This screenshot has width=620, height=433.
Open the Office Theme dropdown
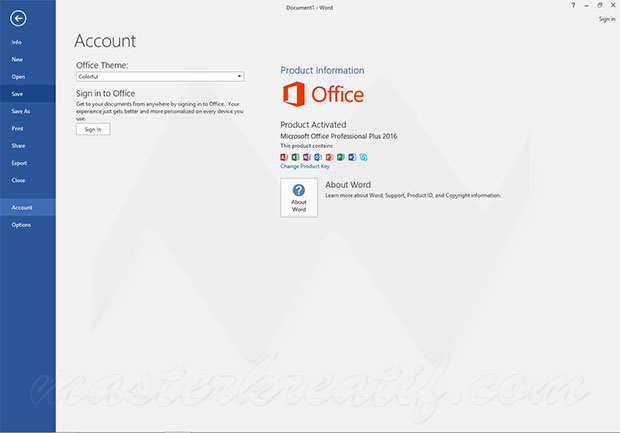[160, 76]
